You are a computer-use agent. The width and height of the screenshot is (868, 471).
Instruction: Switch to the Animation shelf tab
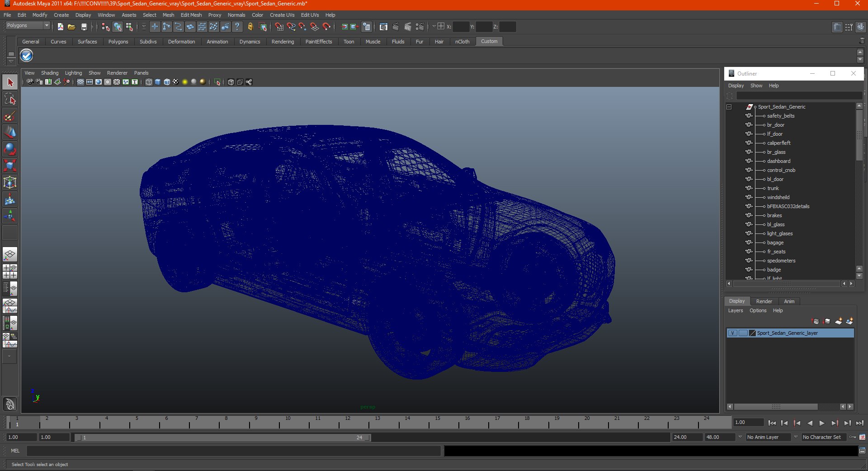pyautogui.click(x=217, y=42)
